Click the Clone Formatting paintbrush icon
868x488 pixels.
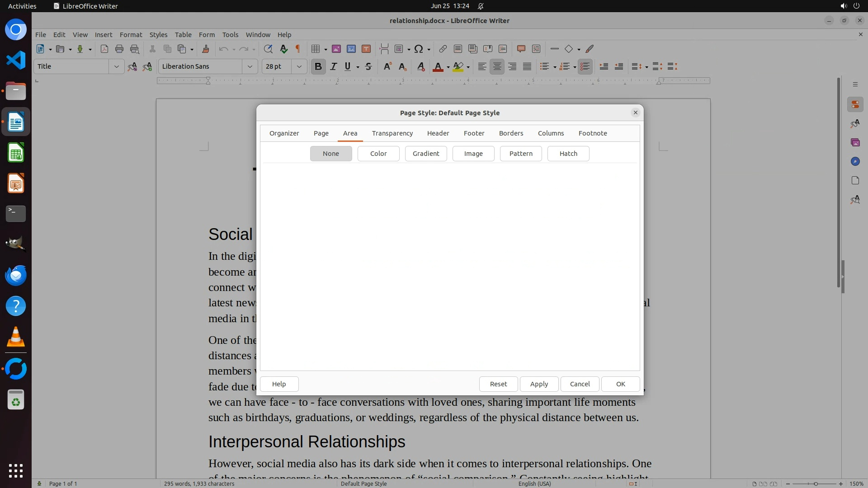[x=206, y=49]
